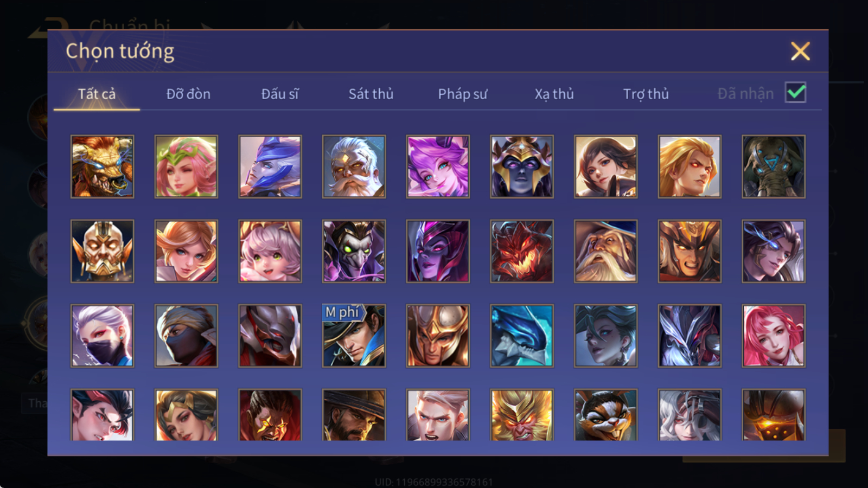
Task: Choose the pink-haired fairy with green crown
Action: [186, 166]
